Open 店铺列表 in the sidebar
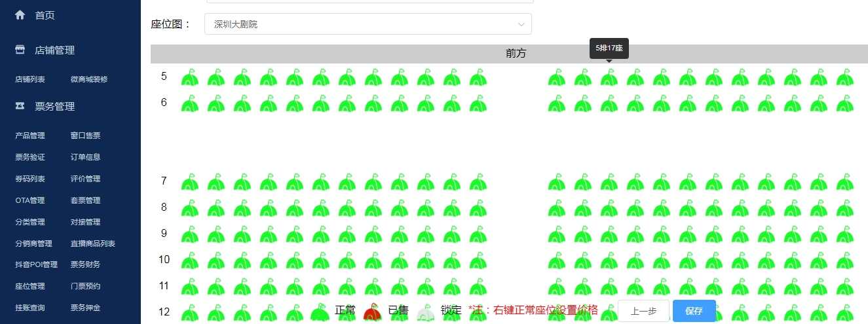Screen dimensions: 868x324 [x=30, y=79]
